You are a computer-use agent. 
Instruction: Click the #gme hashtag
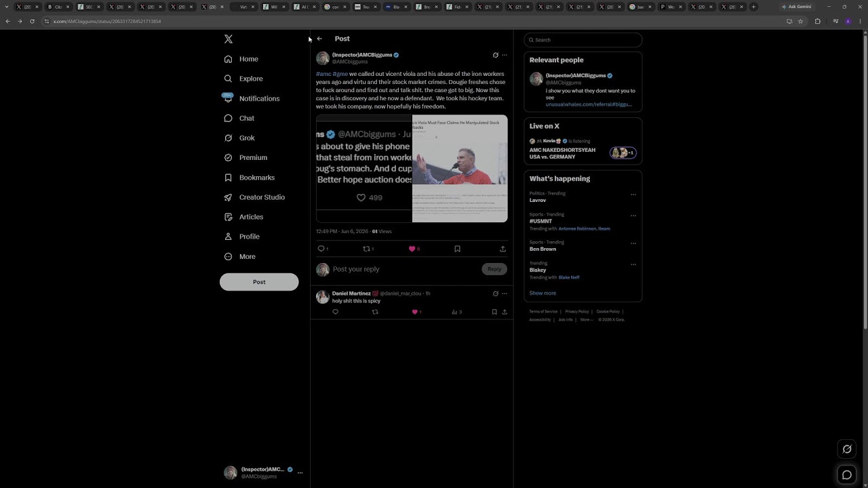(340, 74)
